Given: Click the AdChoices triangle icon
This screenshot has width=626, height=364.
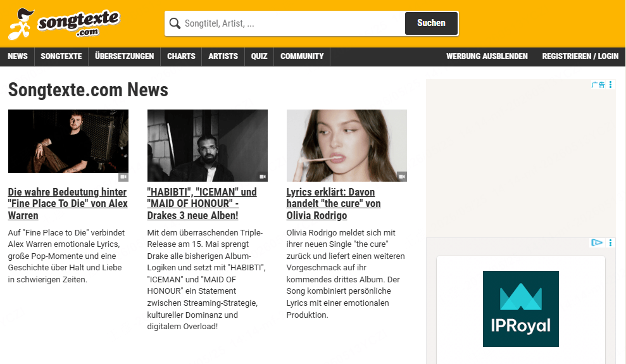Looking at the screenshot, I should [596, 242].
